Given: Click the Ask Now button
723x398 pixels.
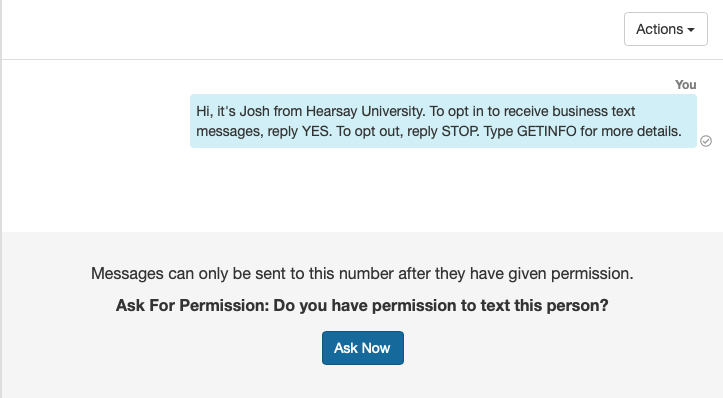Looking at the screenshot, I should pos(362,348).
